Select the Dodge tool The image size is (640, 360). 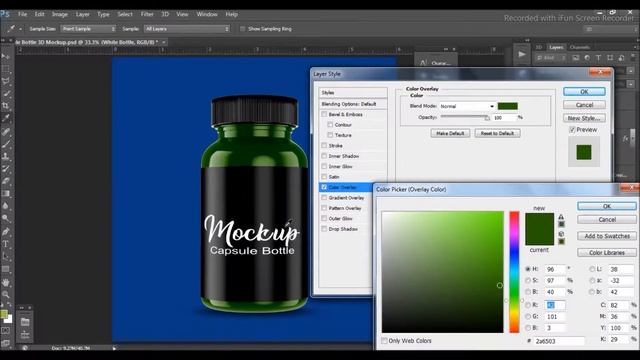coord(6,219)
